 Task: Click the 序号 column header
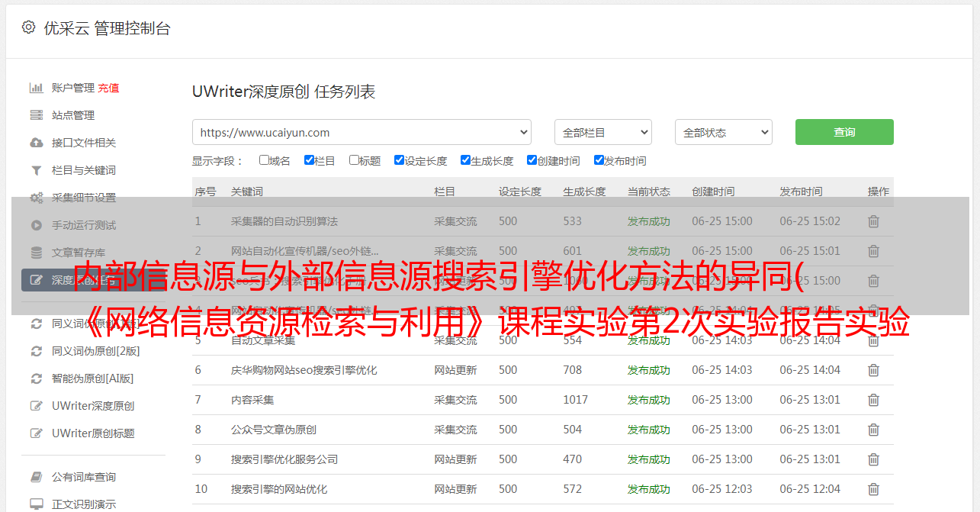(x=206, y=192)
